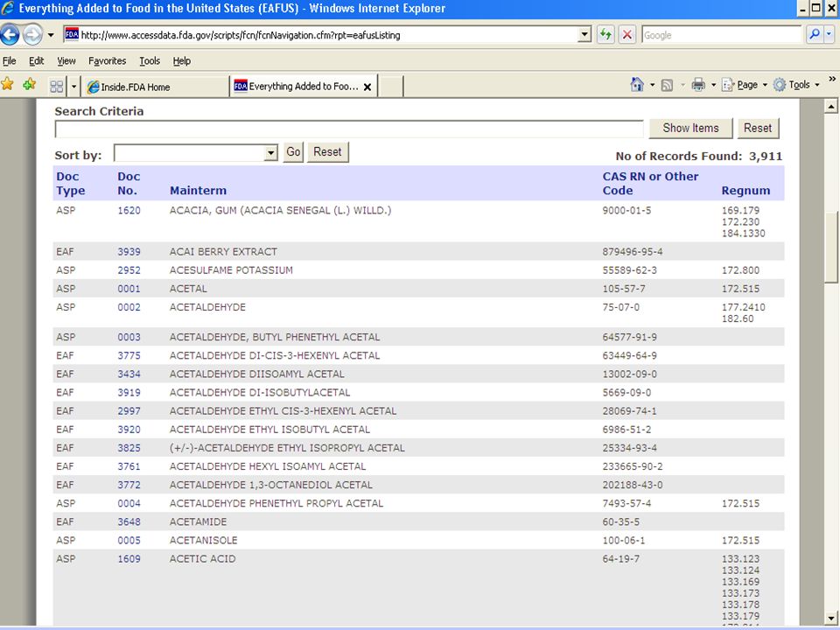Click the RSS feeds icon
The width and height of the screenshot is (840, 630).
click(667, 85)
